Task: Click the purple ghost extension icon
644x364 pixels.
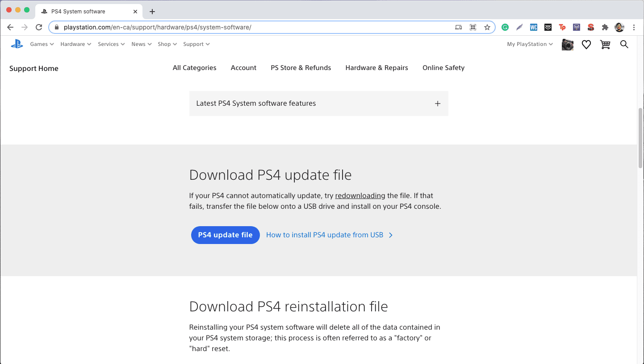Action: click(x=577, y=27)
